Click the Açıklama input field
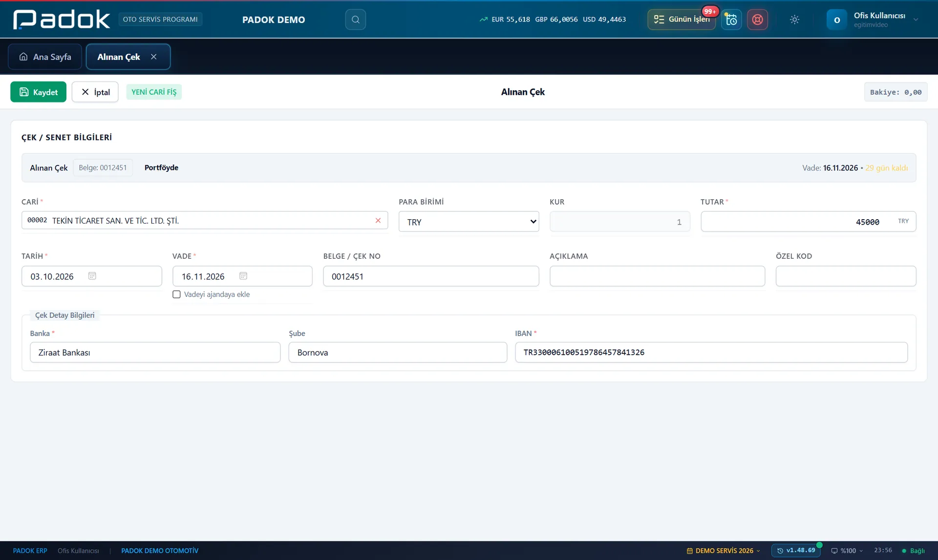This screenshot has height=560, width=938. pos(657,276)
